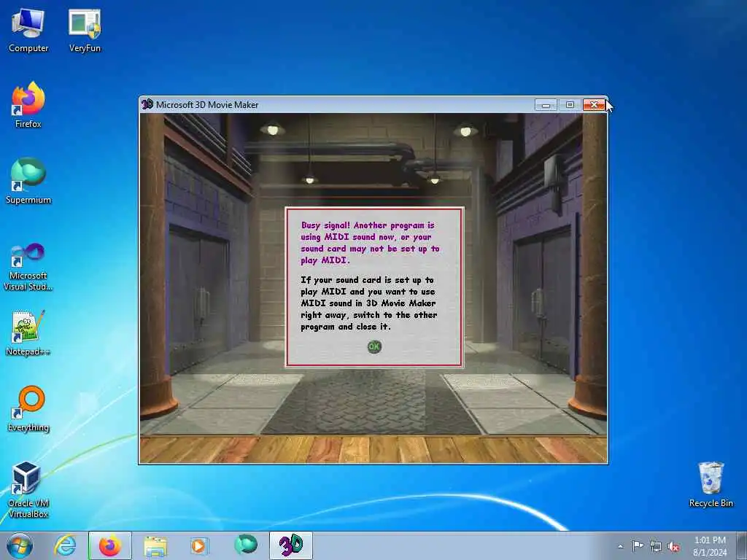Select the VeryFun desktop icon
The width and height of the screenshot is (747, 560).
tap(85, 31)
